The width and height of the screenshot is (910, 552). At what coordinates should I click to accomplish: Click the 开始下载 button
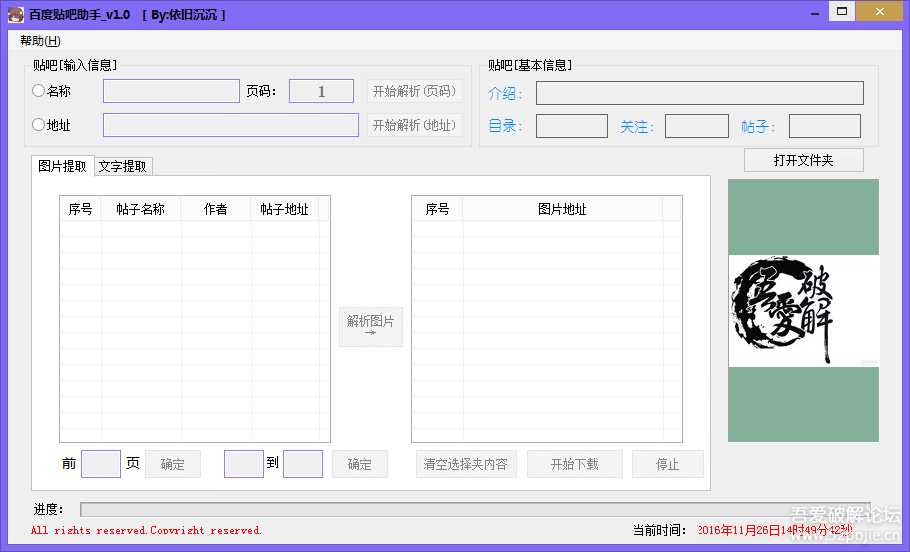coord(575,464)
